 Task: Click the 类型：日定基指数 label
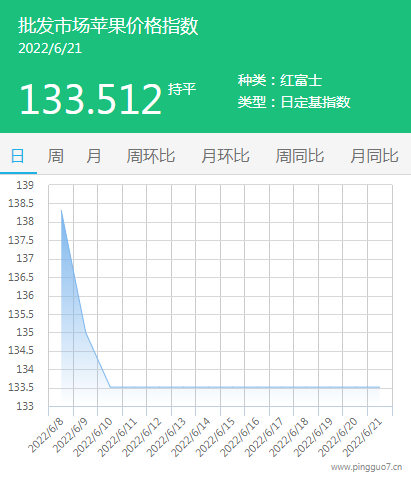[x=294, y=102]
